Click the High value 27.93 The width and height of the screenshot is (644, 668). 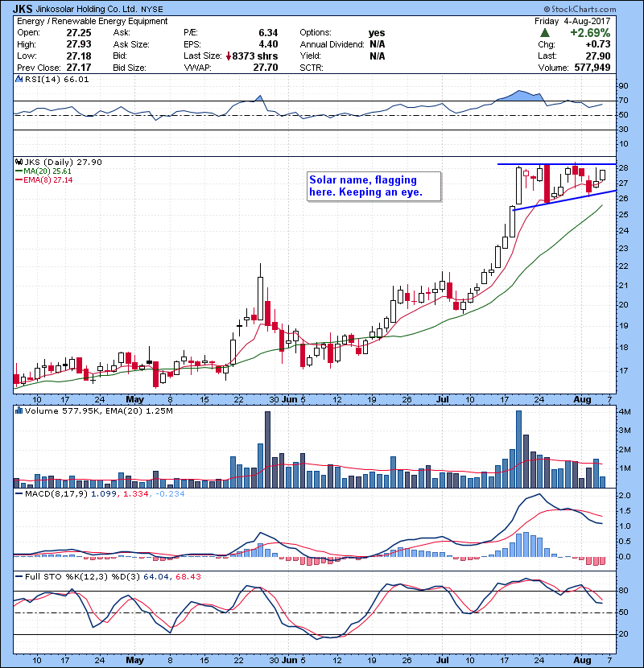(79, 44)
